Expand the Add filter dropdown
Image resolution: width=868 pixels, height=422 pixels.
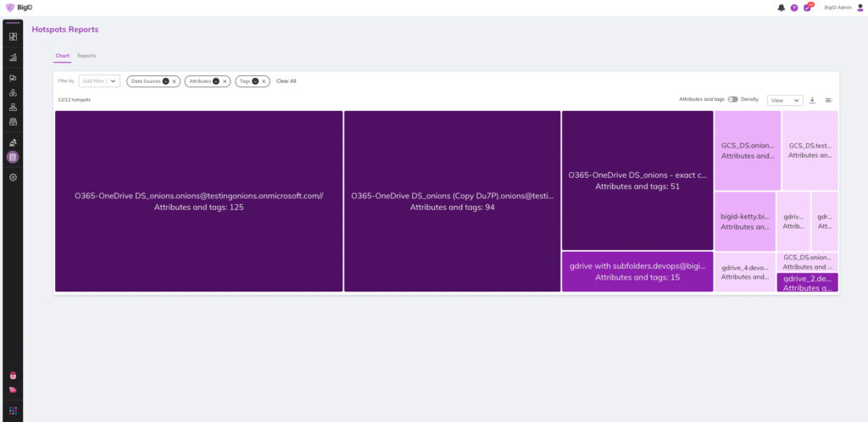[x=114, y=81]
